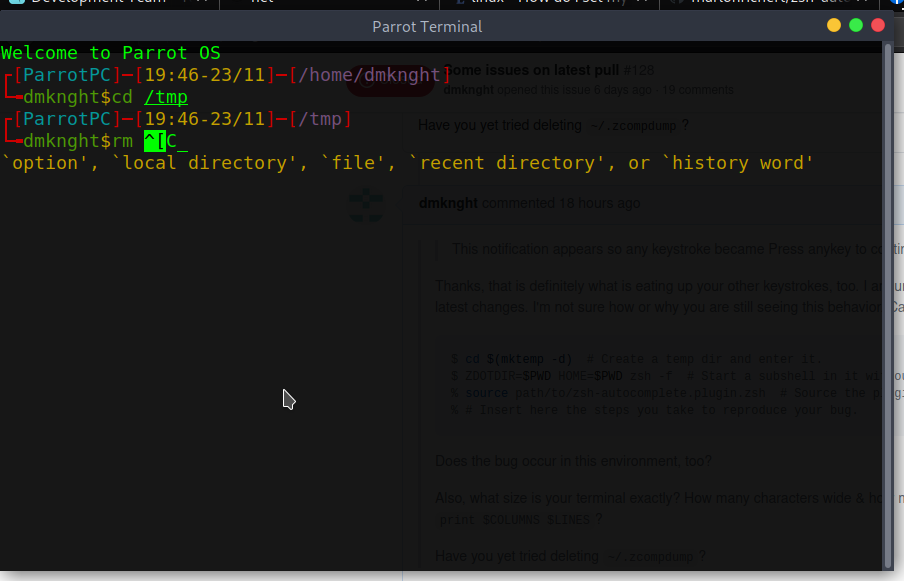Click the [/tmp] directory in second prompt

[321, 119]
